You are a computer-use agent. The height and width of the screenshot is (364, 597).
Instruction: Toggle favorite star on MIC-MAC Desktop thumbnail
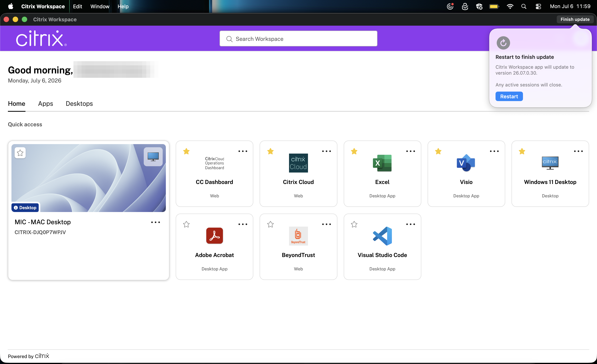pyautogui.click(x=20, y=153)
